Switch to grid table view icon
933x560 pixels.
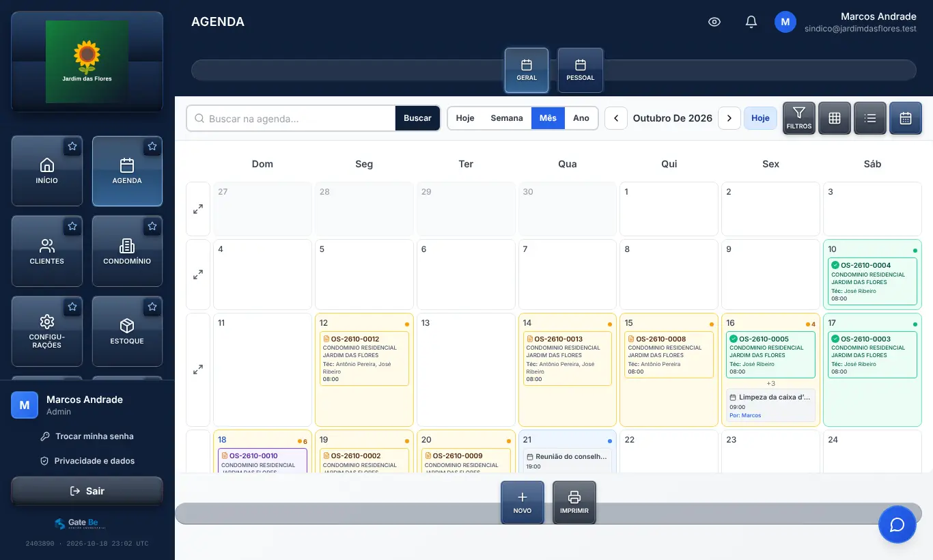(835, 118)
